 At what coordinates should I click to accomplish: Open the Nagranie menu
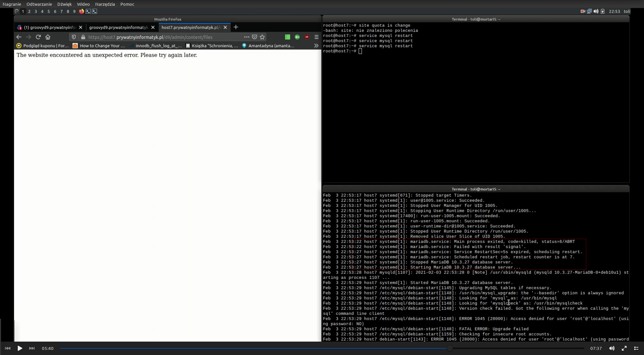pos(12,4)
